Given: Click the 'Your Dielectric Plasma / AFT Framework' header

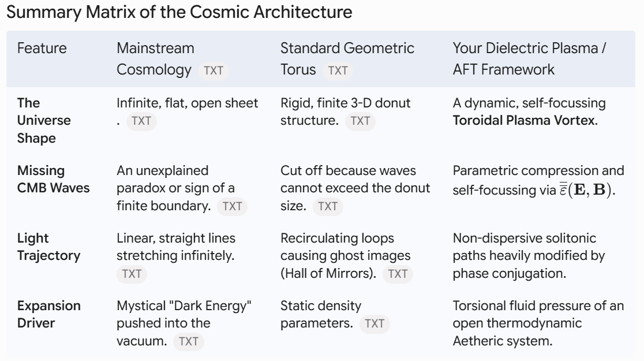Looking at the screenshot, I should 529,59.
